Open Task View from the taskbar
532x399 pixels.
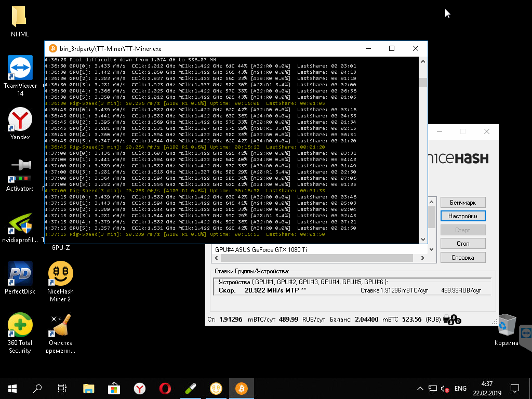coord(62,389)
